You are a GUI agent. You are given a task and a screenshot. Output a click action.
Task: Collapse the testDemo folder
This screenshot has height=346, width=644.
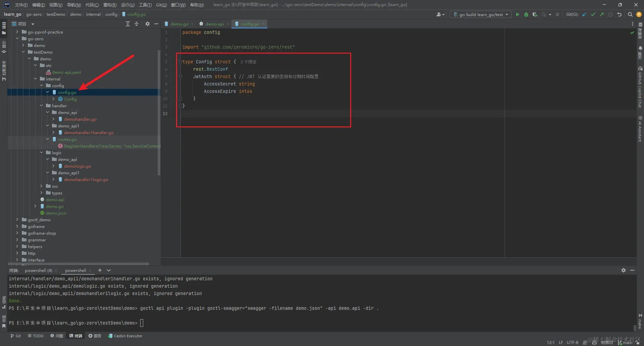(23, 52)
